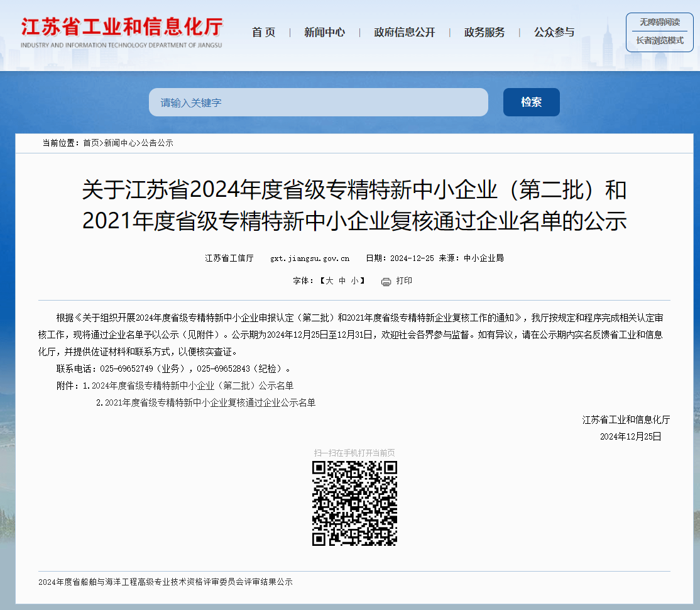
Task: Open the 公众参与 menu item
Action: coord(554,33)
